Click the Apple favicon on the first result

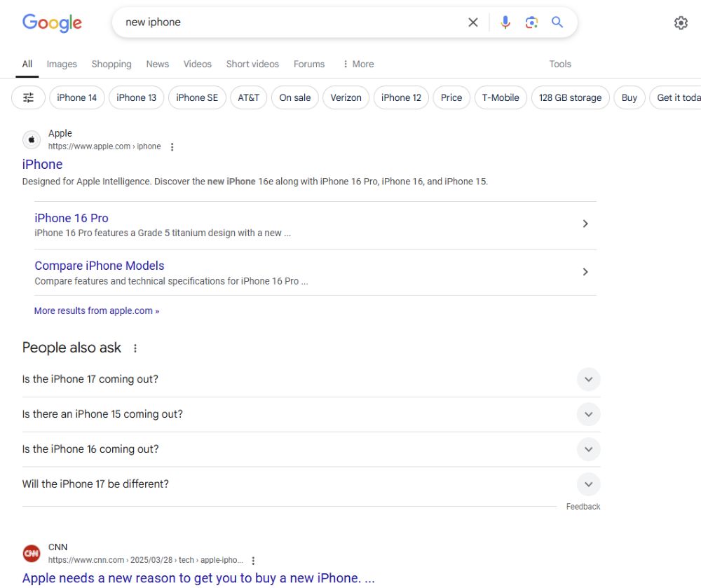[x=32, y=140]
